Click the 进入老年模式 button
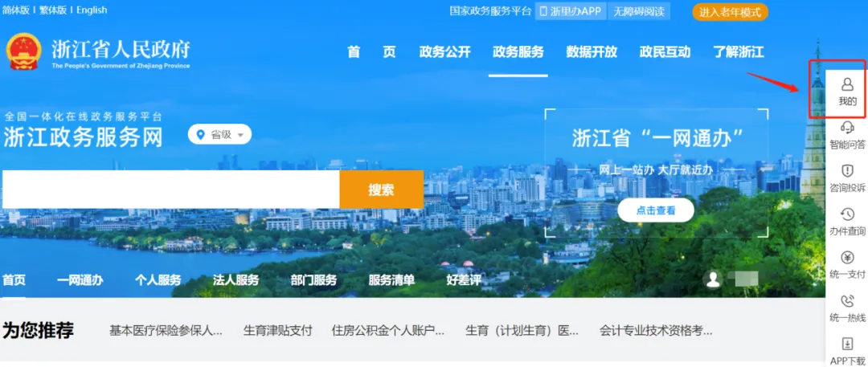868x367 pixels. click(x=730, y=11)
